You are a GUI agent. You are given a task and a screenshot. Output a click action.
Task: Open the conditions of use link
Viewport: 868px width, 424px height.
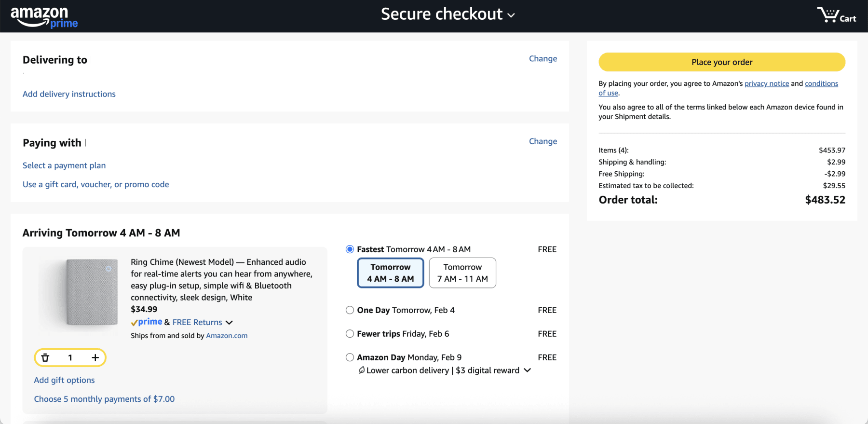coord(821,83)
